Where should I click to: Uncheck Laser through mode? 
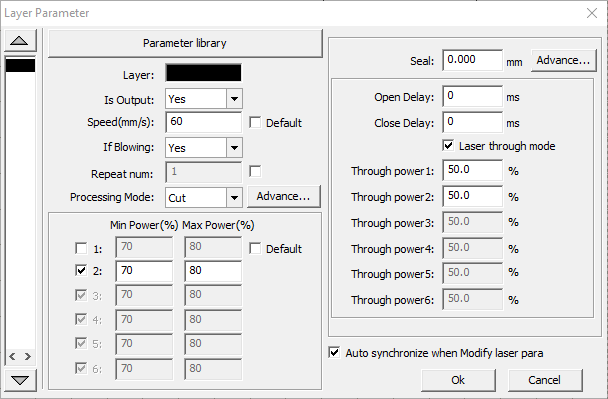[x=448, y=146]
